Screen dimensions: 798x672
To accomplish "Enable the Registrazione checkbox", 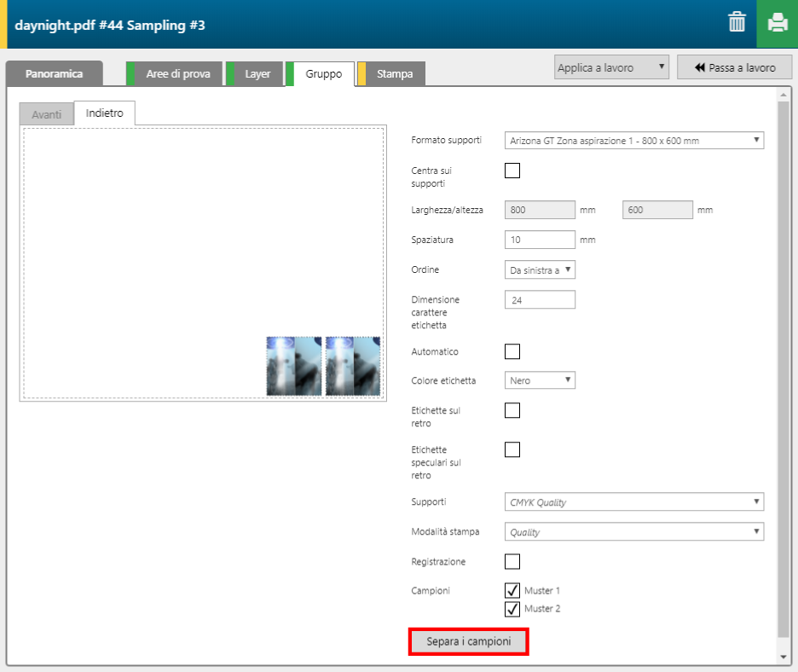I will (512, 561).
